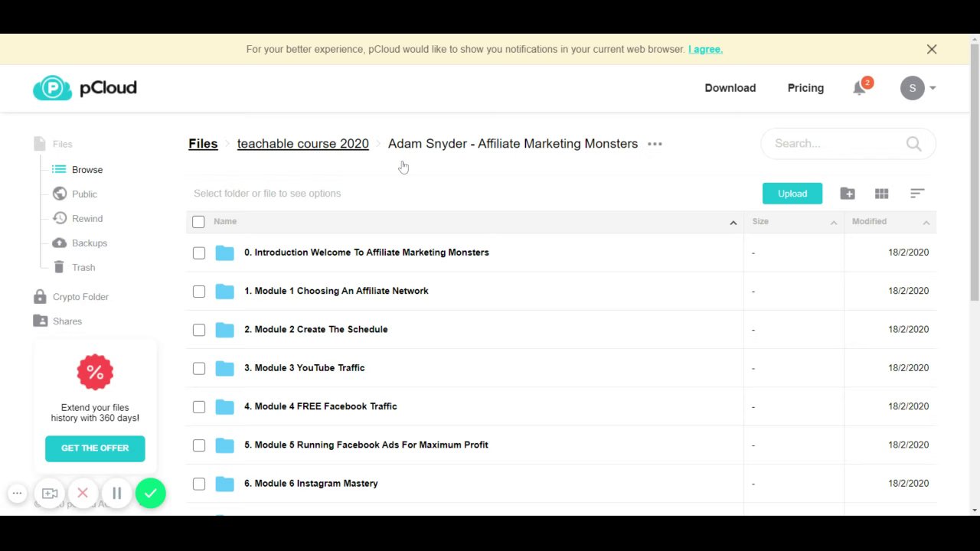
Task: Click the page vertical scrollbar thumb
Action: click(x=974, y=172)
